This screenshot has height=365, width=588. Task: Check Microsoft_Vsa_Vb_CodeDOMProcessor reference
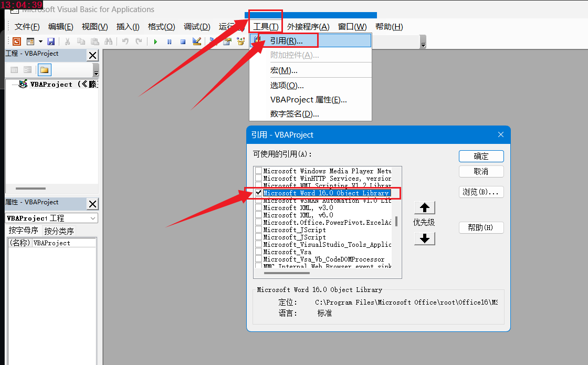pos(258,259)
